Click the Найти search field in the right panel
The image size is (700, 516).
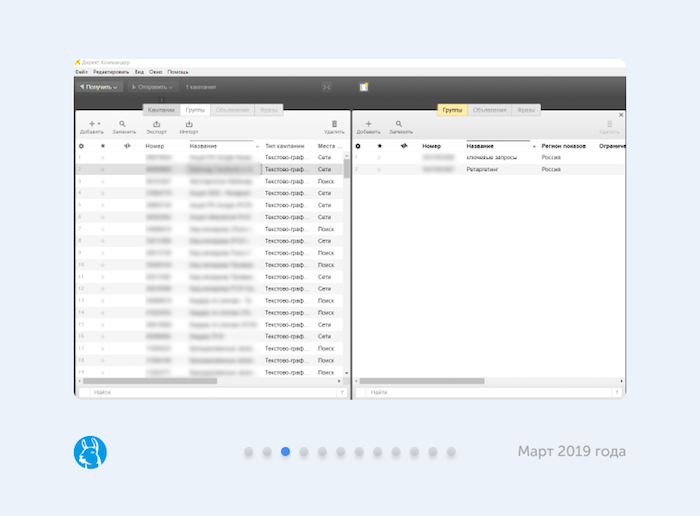coord(489,392)
